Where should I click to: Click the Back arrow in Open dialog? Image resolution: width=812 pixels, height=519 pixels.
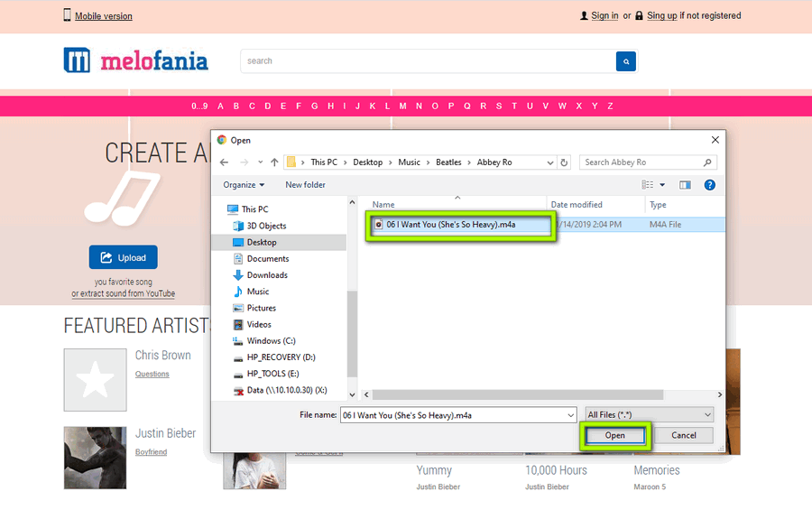(225, 162)
